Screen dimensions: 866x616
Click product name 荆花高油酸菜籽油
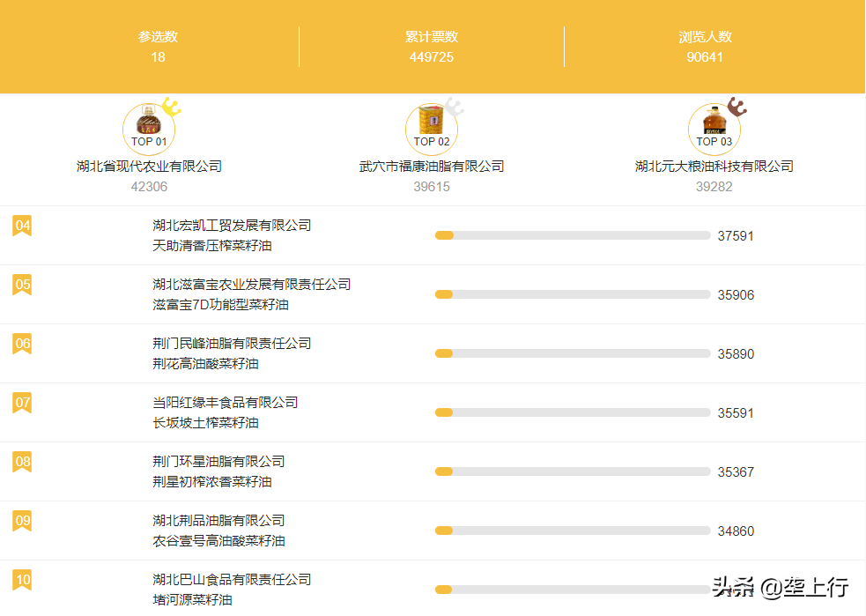(205, 364)
